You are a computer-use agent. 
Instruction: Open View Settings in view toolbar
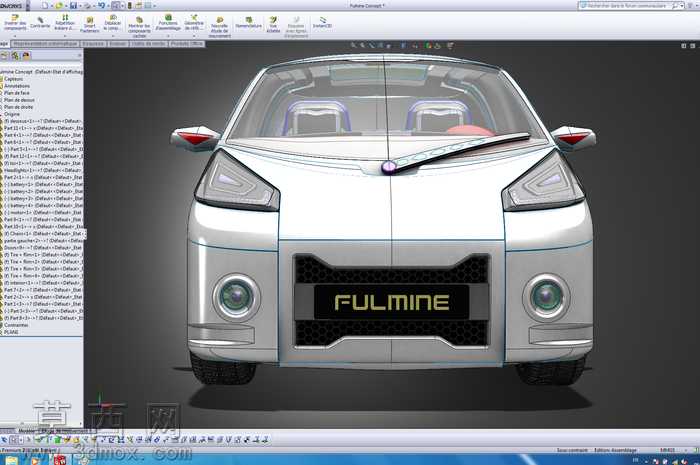[x=450, y=45]
